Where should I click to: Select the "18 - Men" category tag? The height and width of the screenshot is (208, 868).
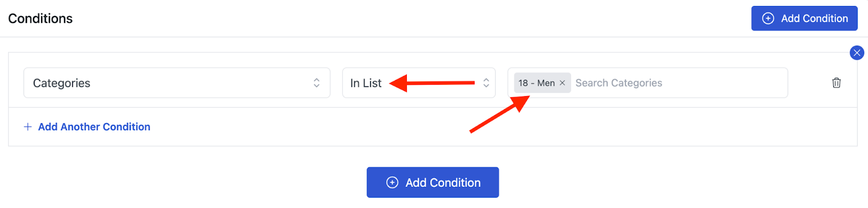537,83
